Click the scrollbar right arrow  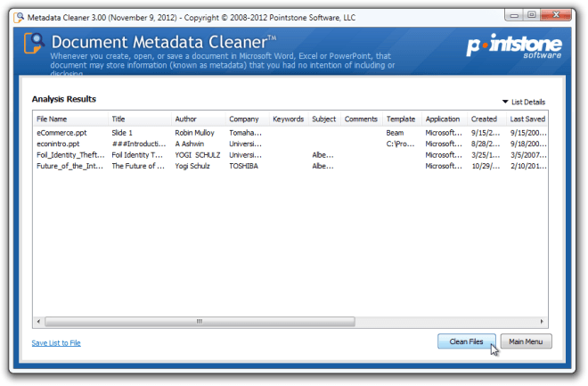click(x=542, y=322)
